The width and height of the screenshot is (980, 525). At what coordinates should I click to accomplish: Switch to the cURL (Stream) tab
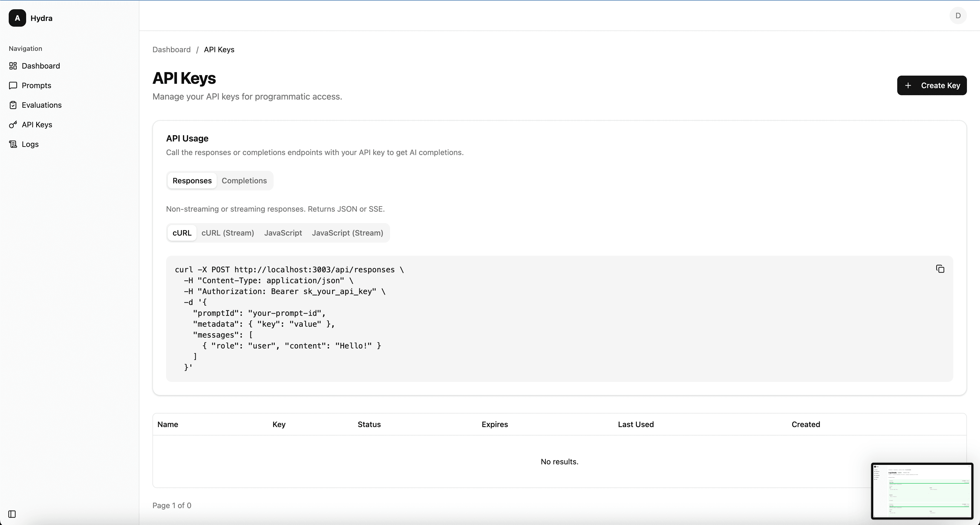(x=228, y=233)
